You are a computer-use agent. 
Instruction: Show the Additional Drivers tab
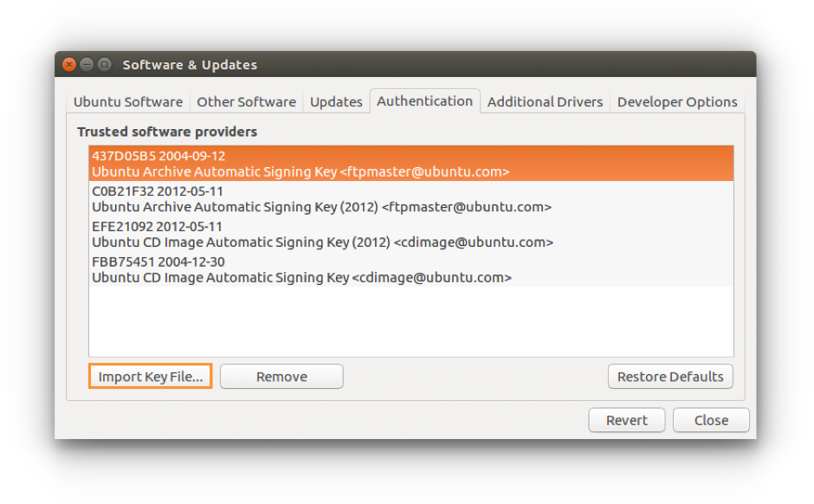(x=545, y=102)
